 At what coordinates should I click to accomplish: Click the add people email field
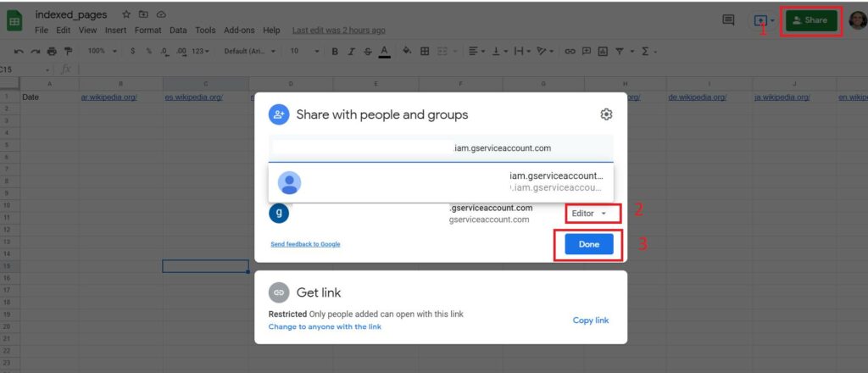pyautogui.click(x=441, y=148)
